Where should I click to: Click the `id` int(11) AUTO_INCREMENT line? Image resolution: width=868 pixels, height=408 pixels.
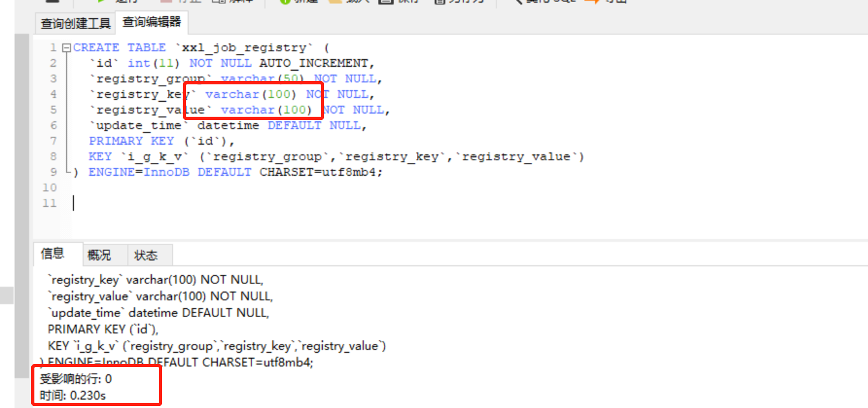point(232,63)
